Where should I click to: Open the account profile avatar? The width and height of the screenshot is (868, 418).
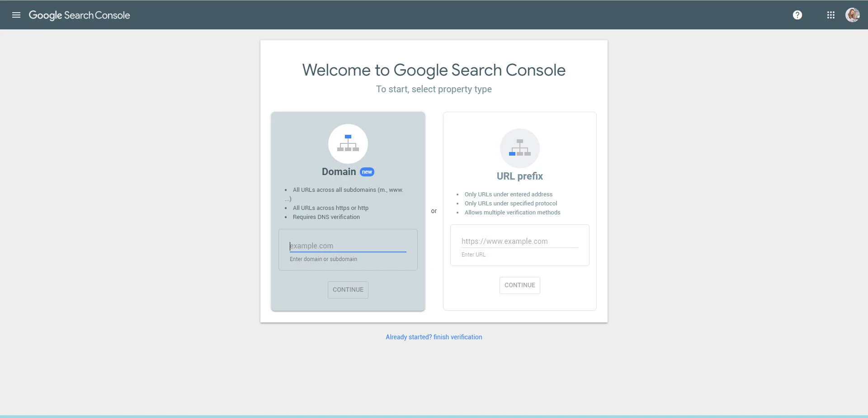852,15
